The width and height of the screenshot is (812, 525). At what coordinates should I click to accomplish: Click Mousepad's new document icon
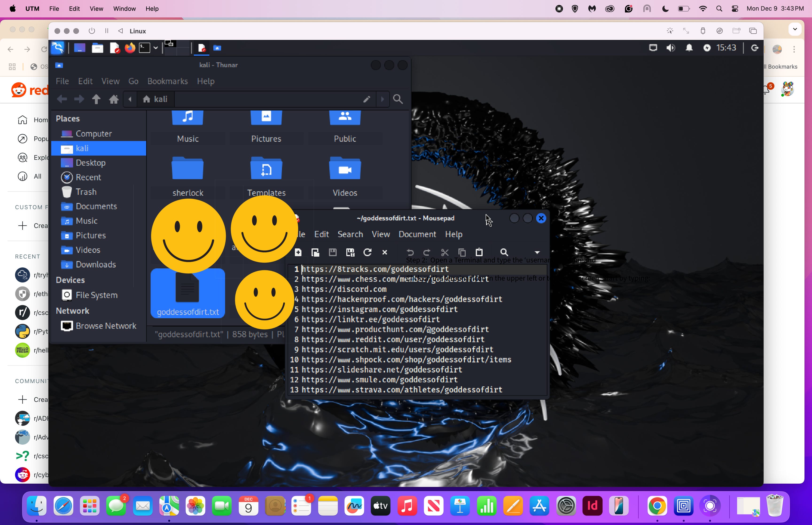pos(298,252)
